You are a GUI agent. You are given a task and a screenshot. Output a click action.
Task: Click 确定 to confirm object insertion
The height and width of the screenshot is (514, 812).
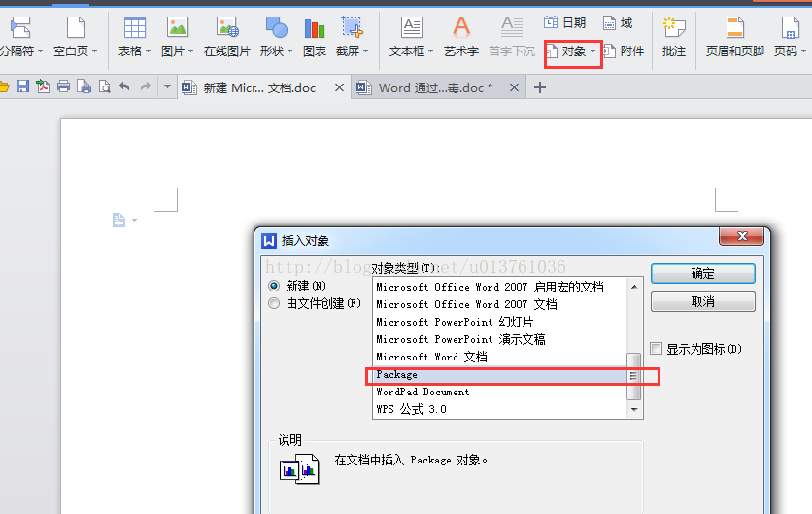click(703, 274)
